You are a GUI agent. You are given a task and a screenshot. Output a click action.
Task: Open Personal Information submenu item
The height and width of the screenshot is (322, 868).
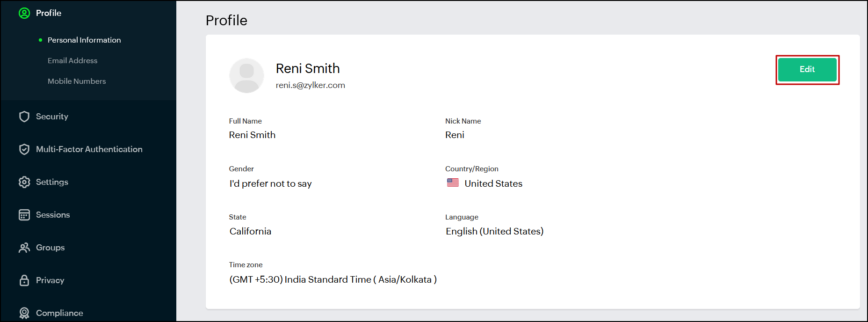(84, 40)
